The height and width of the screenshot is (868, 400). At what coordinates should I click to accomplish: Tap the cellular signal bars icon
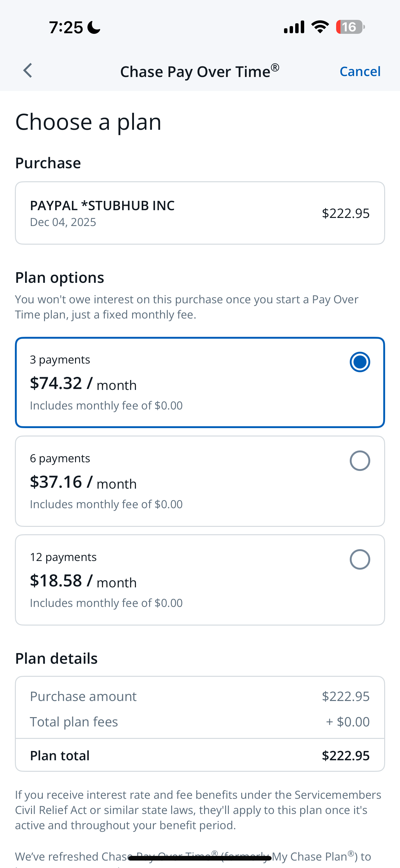point(294,27)
